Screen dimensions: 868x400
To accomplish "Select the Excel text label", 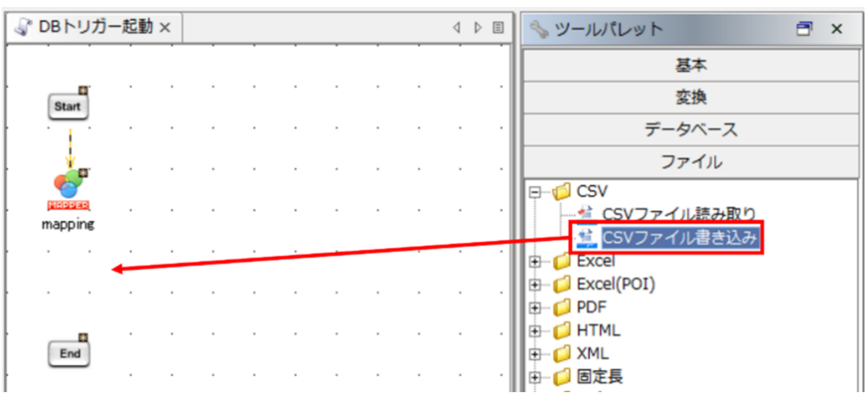I will (595, 260).
